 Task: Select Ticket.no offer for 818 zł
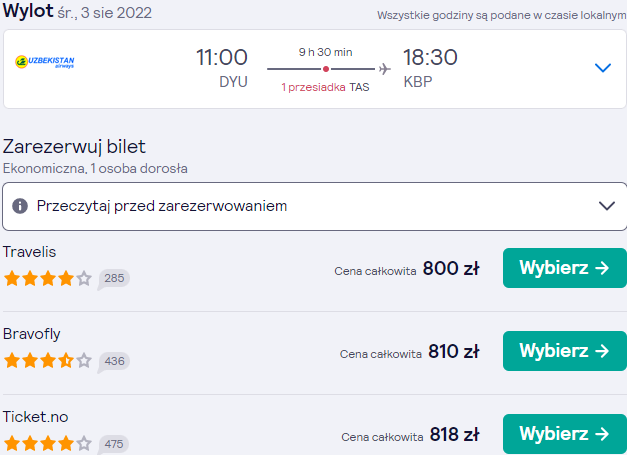pyautogui.click(x=565, y=434)
